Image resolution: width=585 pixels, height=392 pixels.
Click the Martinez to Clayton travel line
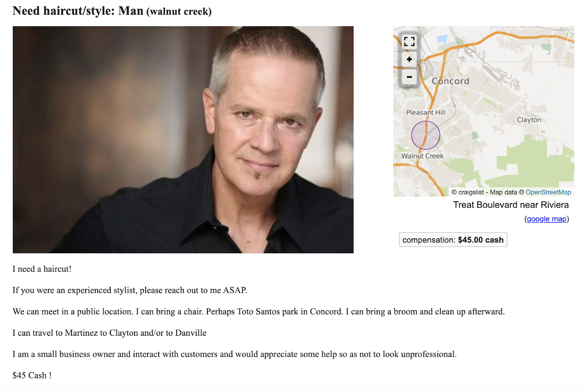pos(109,333)
